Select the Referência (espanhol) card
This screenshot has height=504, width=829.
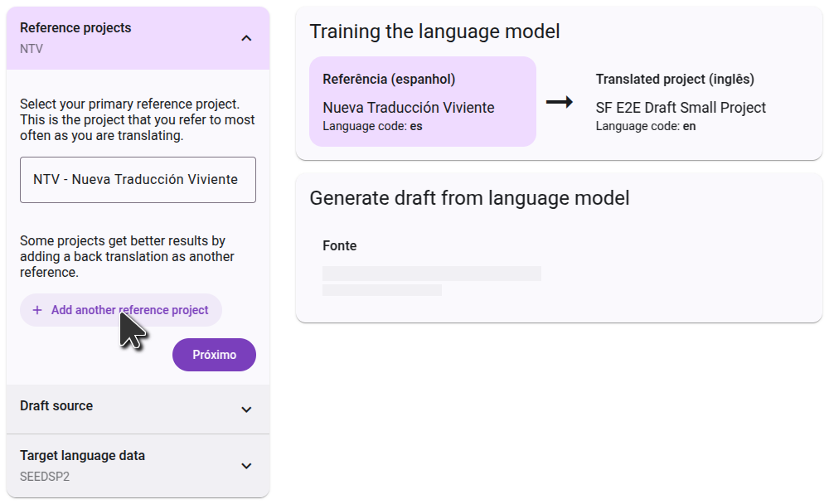(x=423, y=101)
